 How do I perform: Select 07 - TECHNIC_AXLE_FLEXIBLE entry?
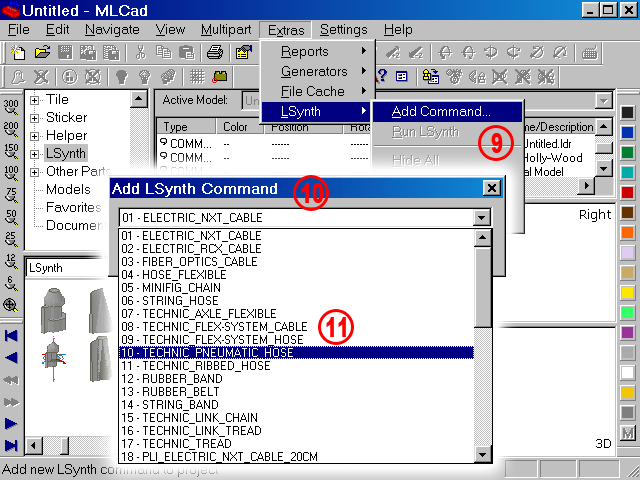click(x=296, y=314)
